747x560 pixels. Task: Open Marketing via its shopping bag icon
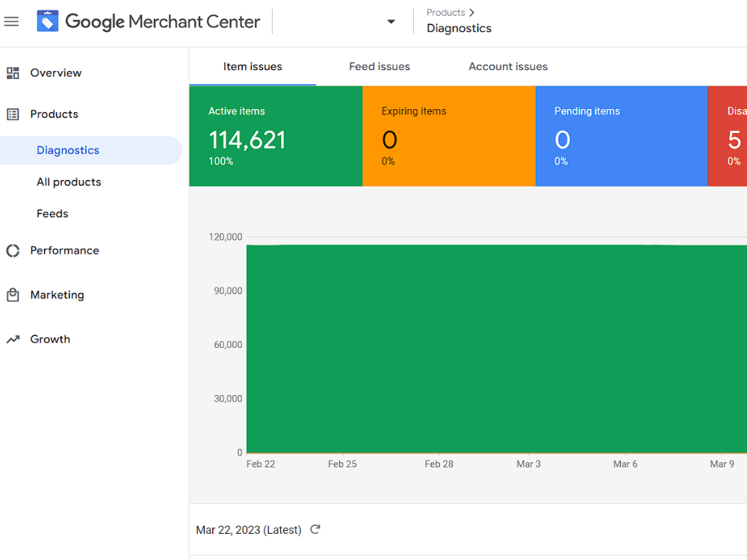coord(13,294)
